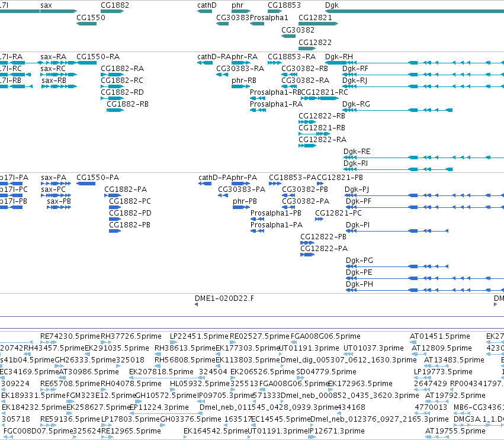Click transcript CG18853-RA
The width and height of the screenshot is (504, 440).
pos(291,57)
